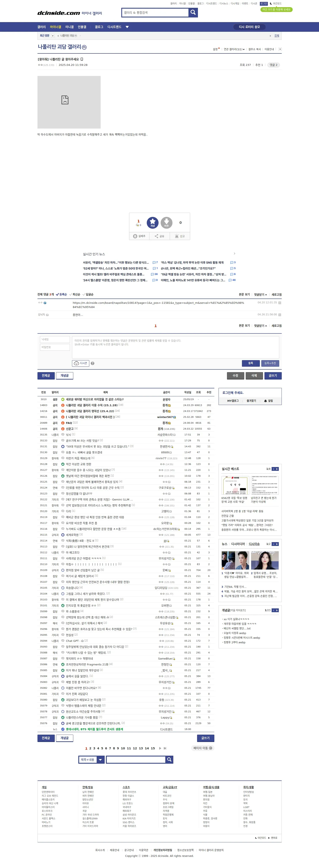This screenshot has width=319, height=868.
Task: Click the arrow before 전체 in recent-visits bar
Action: (270, 36)
